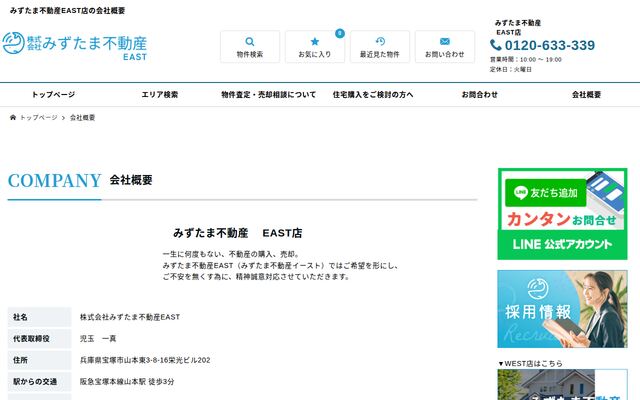Click the 社名 table header cell

[39, 317]
